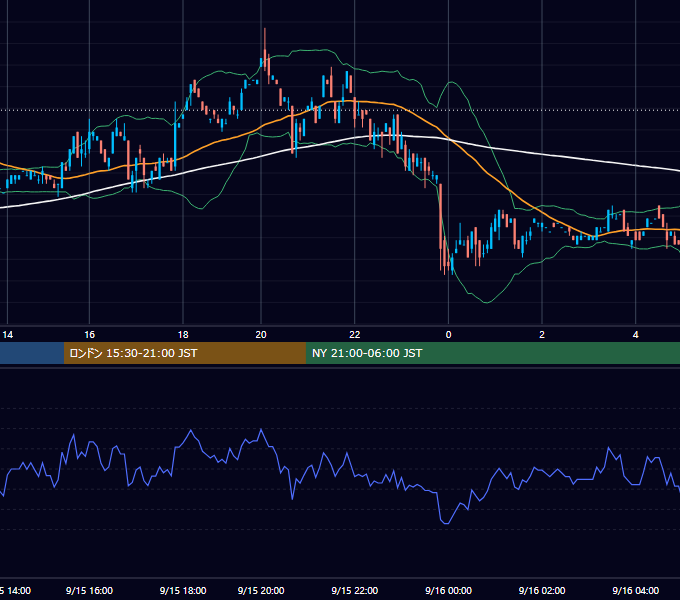Viewport: 680px width, 600px height.
Task: Click hour label 2 on upper axis
Action: pyautogui.click(x=542, y=335)
